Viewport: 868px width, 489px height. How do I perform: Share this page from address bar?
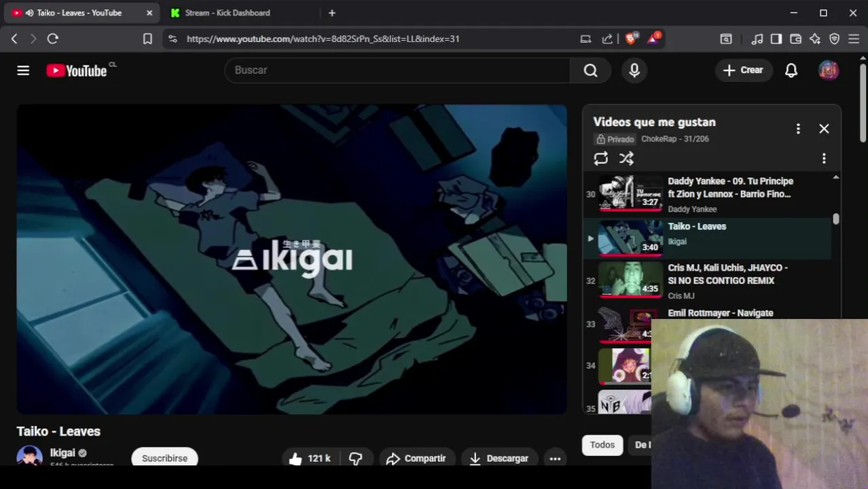click(607, 39)
